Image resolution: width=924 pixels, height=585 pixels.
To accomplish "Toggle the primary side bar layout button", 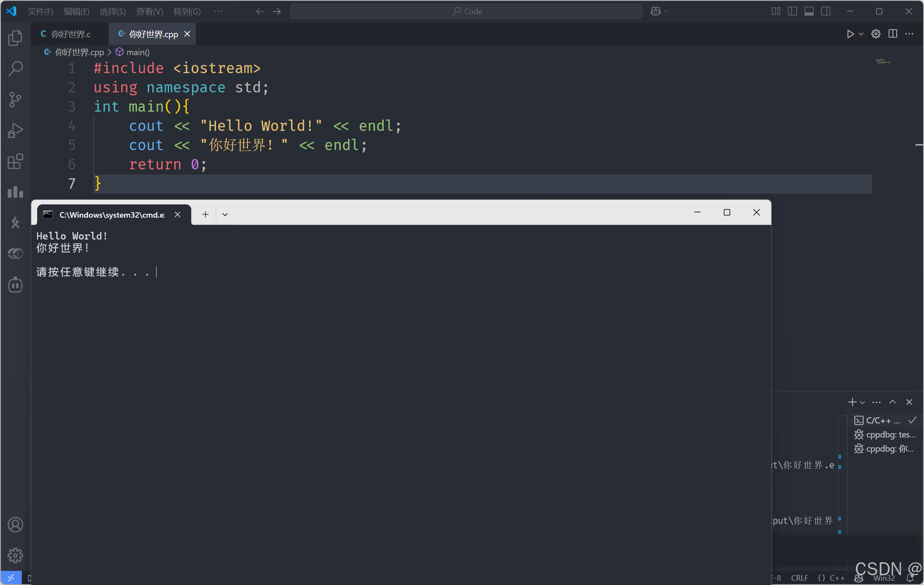I will coord(792,11).
